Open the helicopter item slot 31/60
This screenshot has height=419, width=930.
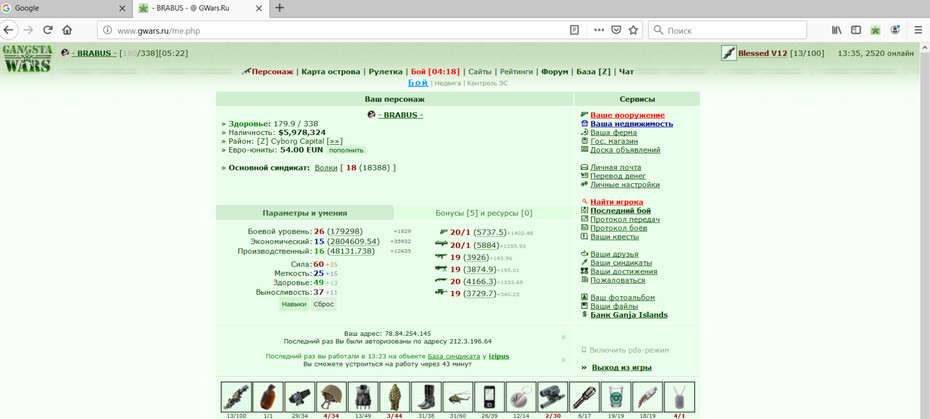tap(457, 396)
